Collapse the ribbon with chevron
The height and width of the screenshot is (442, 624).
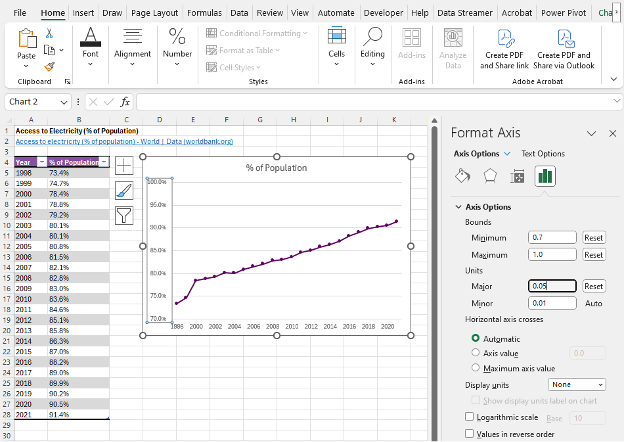(614, 79)
